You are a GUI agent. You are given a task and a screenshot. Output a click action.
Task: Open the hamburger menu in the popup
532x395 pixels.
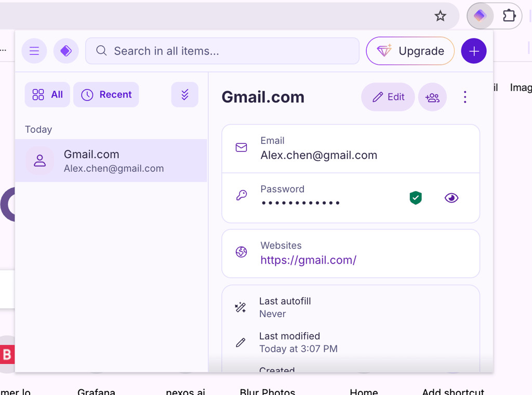(34, 51)
